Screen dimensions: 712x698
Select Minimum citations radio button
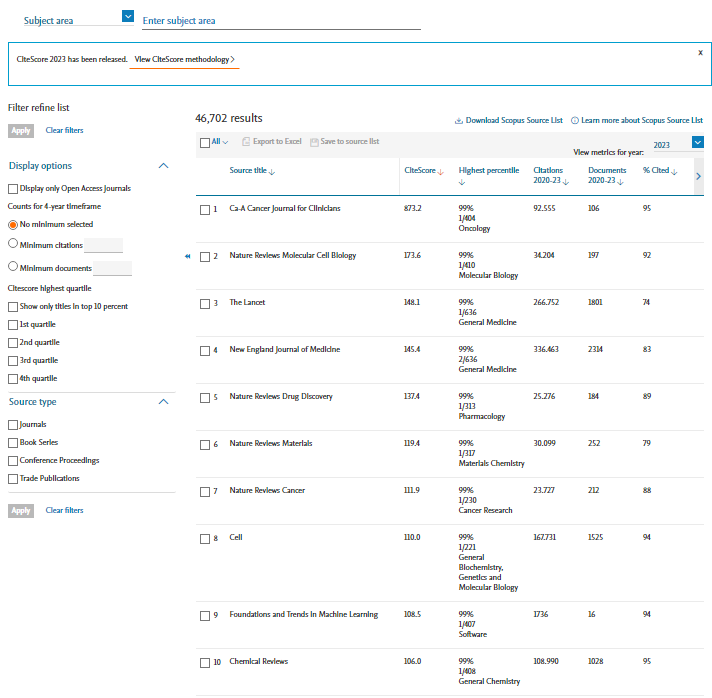point(13,243)
